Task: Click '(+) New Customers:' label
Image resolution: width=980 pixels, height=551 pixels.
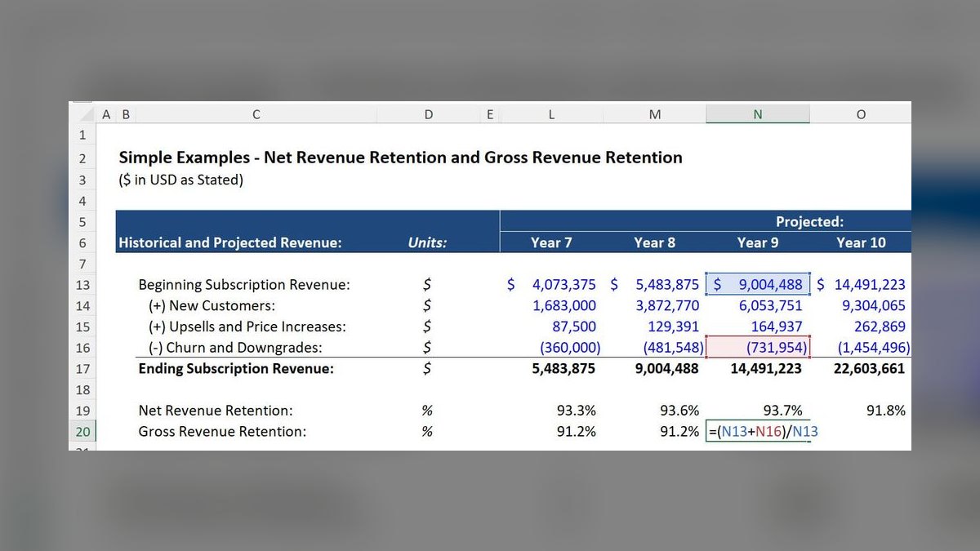Action: pos(212,306)
